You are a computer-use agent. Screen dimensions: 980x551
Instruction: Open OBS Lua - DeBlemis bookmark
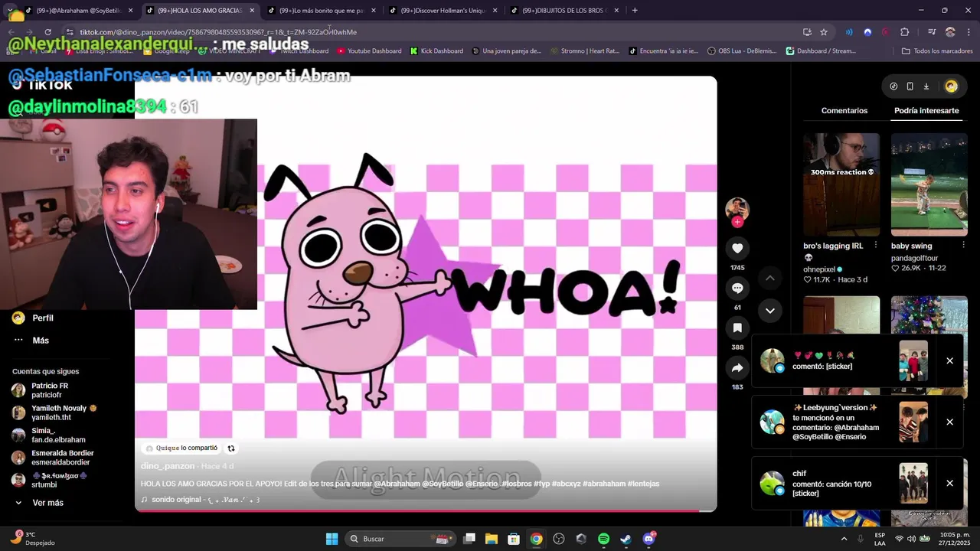742,51
